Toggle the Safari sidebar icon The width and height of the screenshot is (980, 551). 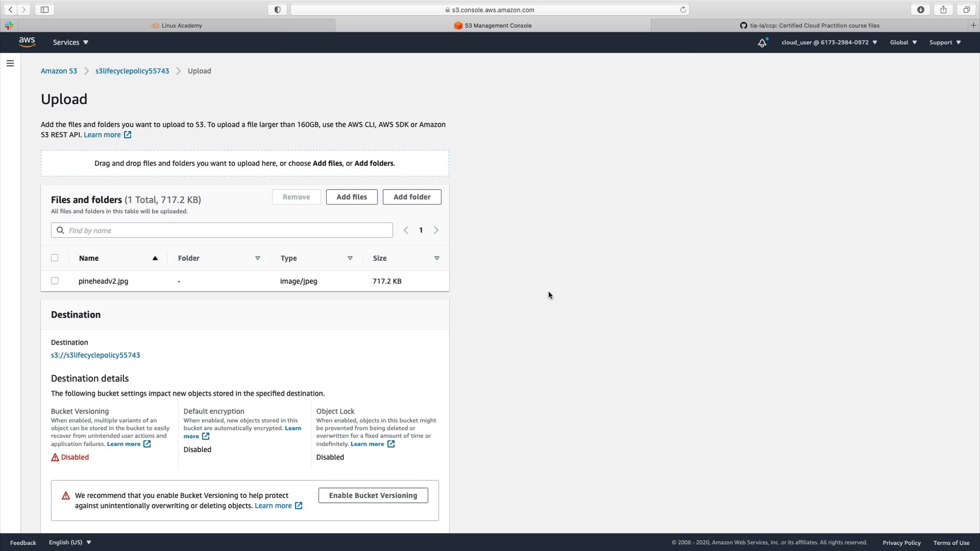(45, 9)
